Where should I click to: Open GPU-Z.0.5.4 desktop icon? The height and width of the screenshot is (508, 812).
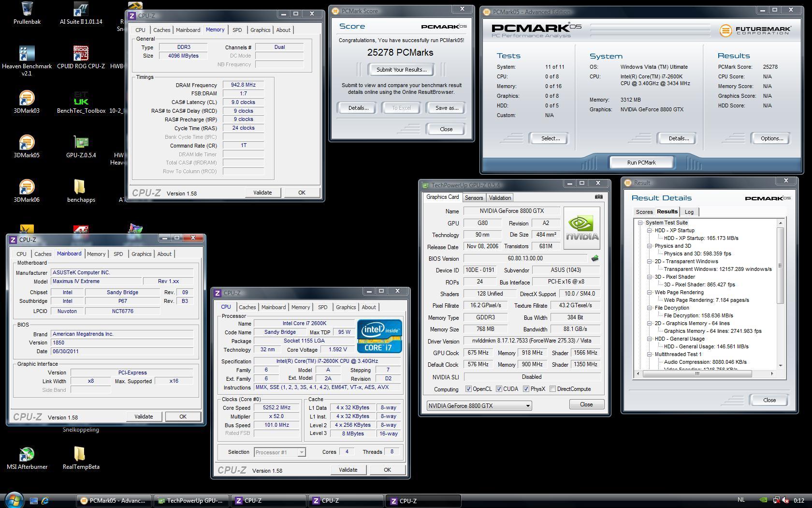point(81,147)
